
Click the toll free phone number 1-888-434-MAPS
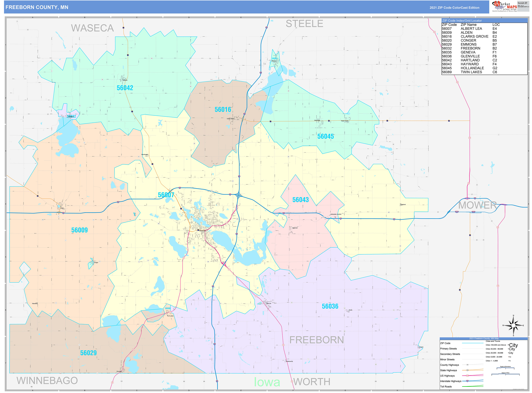[x=523, y=4]
